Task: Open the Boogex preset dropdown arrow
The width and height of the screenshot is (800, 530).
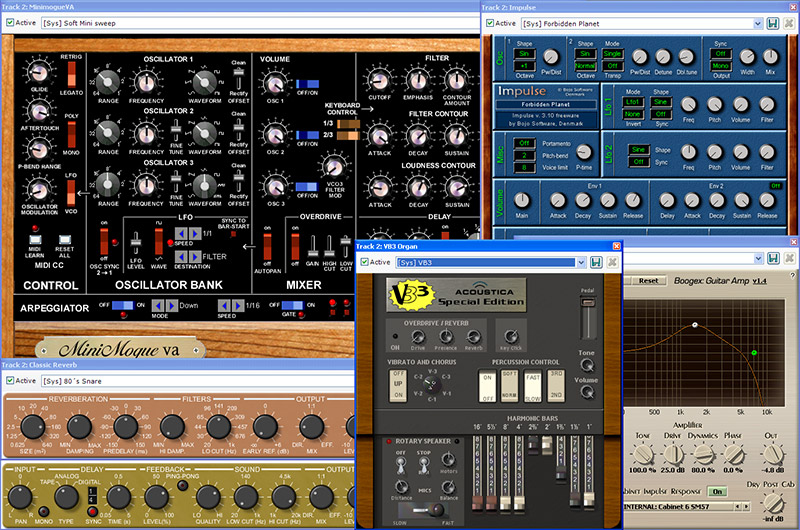Action: tap(758, 258)
